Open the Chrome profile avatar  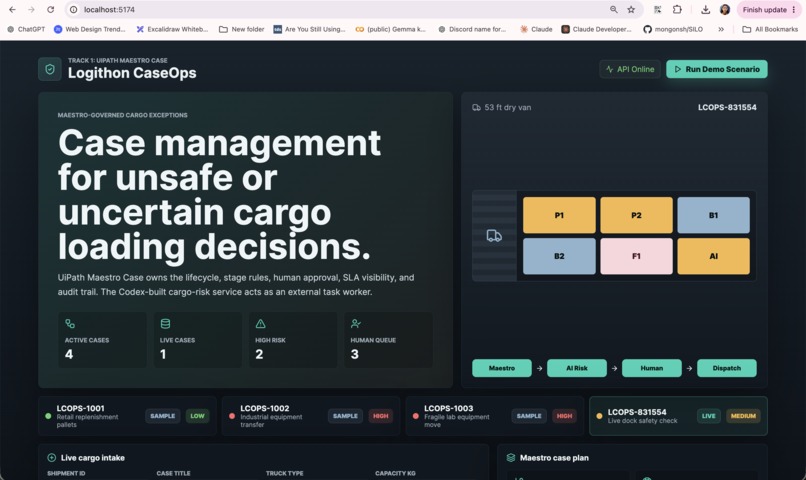725,10
